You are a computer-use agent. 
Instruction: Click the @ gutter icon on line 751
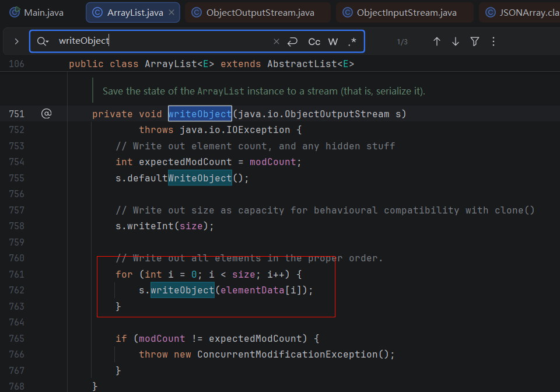pyautogui.click(x=46, y=114)
